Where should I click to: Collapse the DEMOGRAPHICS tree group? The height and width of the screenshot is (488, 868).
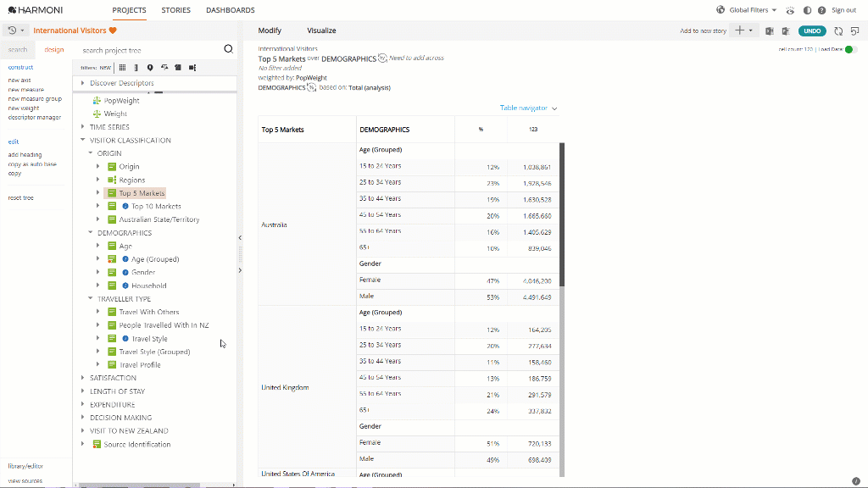tap(90, 232)
